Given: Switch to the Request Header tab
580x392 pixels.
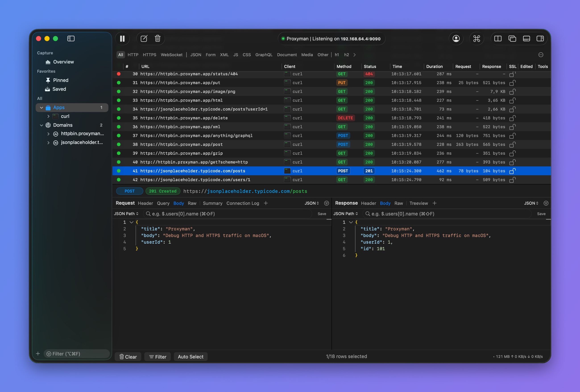Looking at the screenshot, I should tap(145, 203).
